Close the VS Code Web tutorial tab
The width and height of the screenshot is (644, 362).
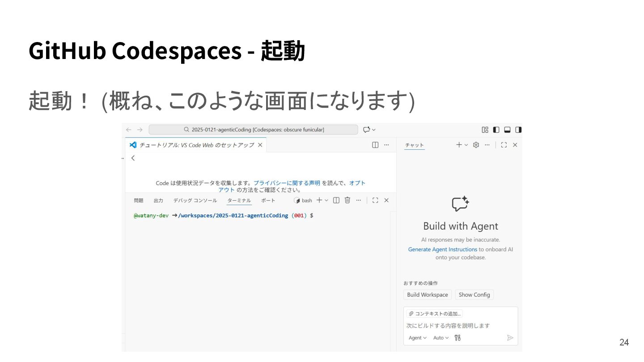[x=260, y=145]
